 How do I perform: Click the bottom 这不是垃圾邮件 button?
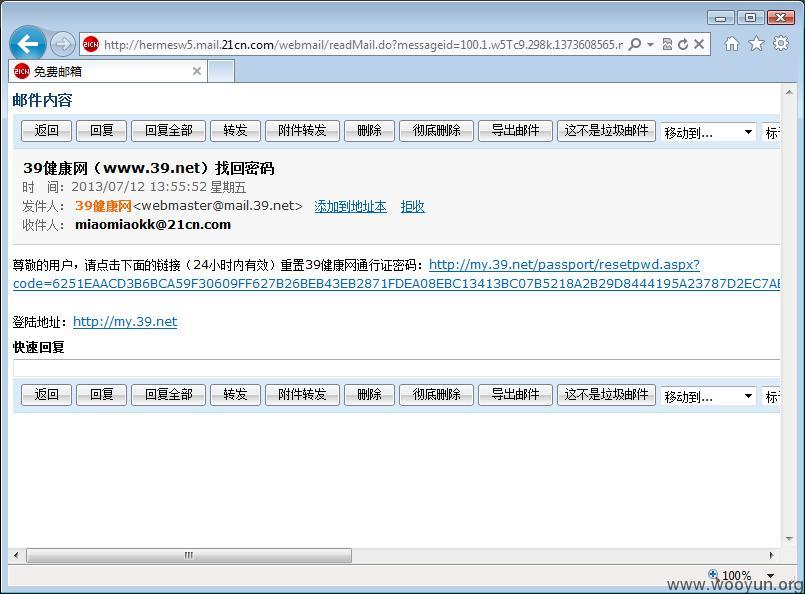point(606,394)
